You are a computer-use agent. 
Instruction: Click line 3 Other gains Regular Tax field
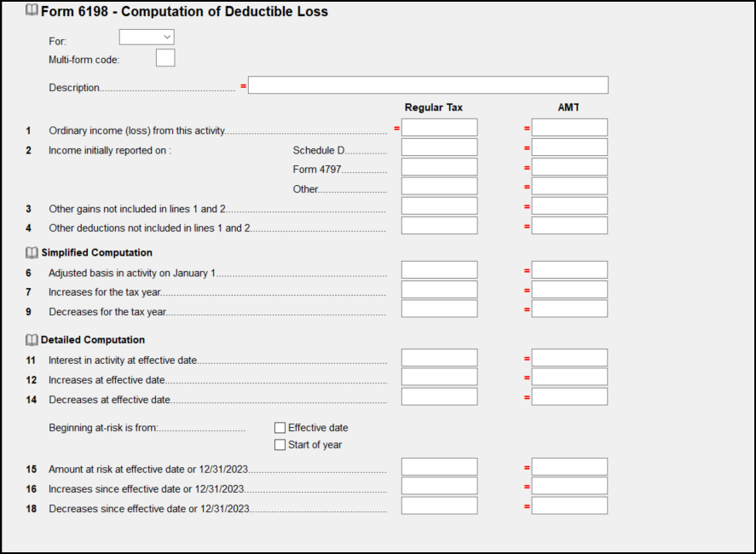[x=439, y=206]
